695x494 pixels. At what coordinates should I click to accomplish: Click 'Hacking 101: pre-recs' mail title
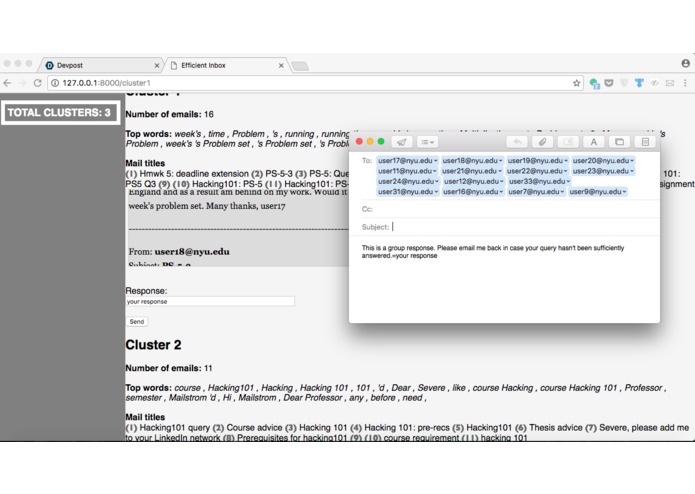click(407, 428)
